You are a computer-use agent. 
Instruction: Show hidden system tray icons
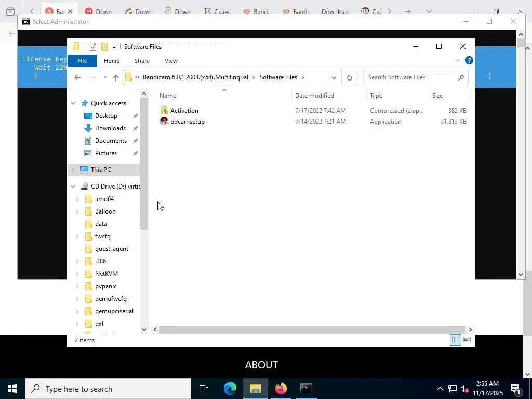coord(440,389)
